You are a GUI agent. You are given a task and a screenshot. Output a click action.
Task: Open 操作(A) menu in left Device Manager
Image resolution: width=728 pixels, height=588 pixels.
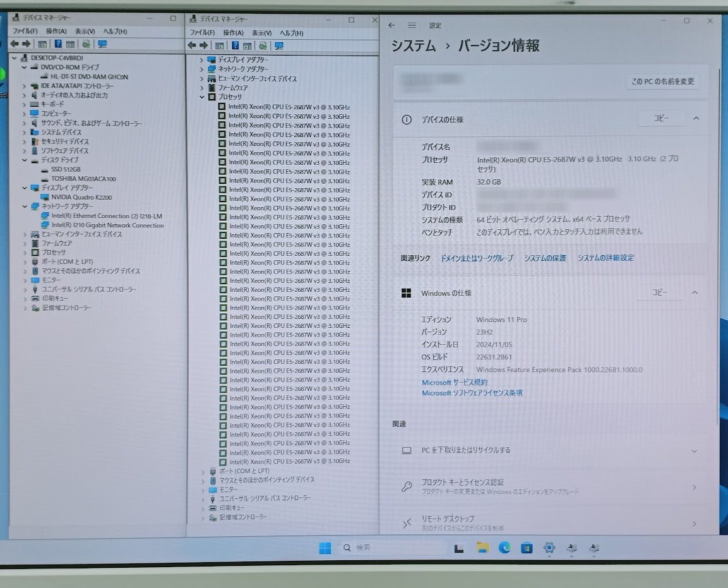[56, 31]
